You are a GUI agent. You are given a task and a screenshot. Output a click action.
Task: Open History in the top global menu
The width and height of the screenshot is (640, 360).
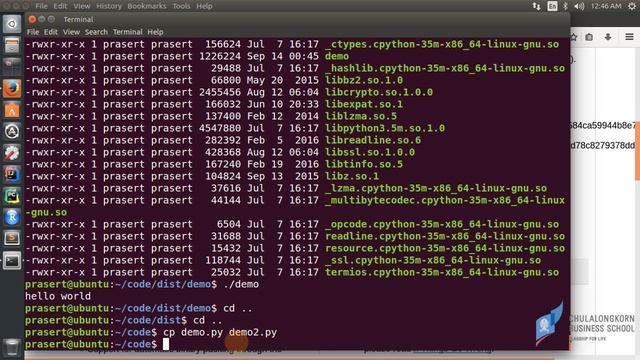point(109,6)
